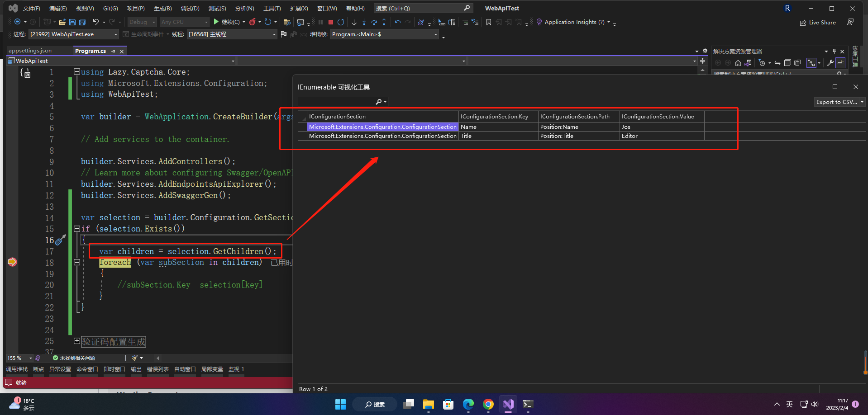Click the Step Out icon
868x415 pixels.
[384, 22]
